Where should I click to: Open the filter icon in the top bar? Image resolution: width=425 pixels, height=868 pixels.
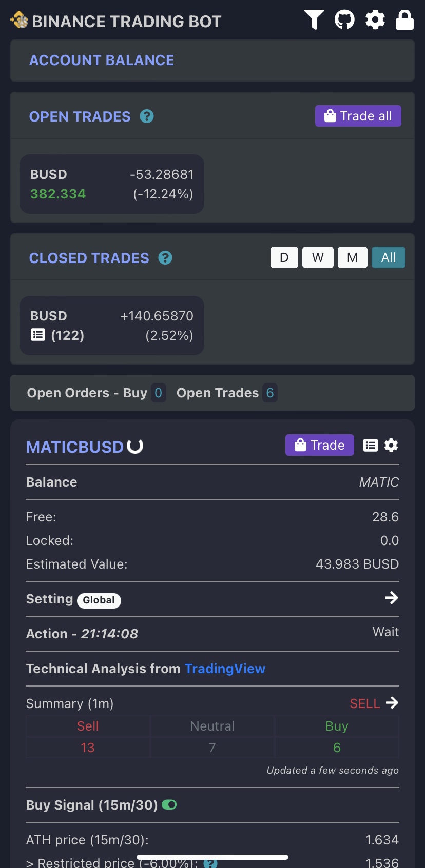(314, 20)
